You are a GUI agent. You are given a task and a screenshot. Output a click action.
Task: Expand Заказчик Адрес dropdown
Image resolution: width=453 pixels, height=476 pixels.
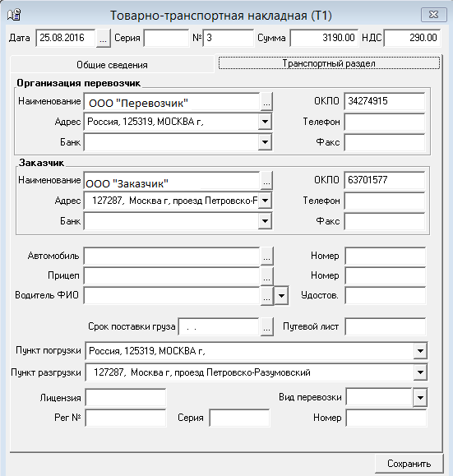tap(265, 201)
